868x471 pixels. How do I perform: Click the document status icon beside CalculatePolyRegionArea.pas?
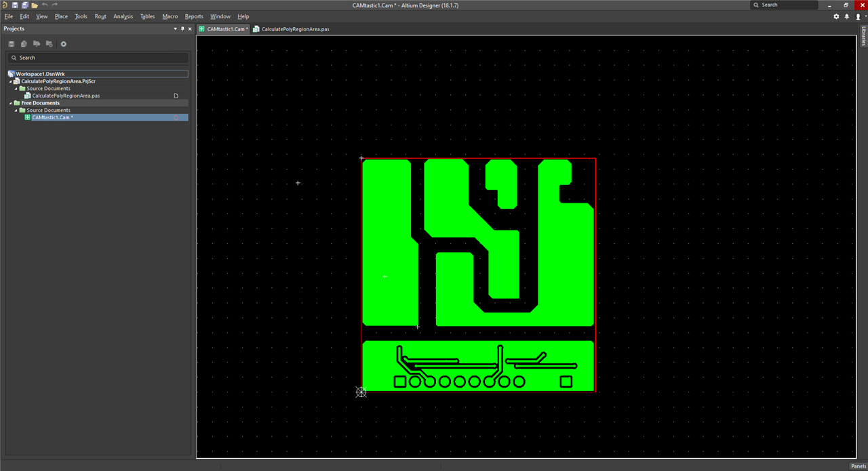point(176,96)
